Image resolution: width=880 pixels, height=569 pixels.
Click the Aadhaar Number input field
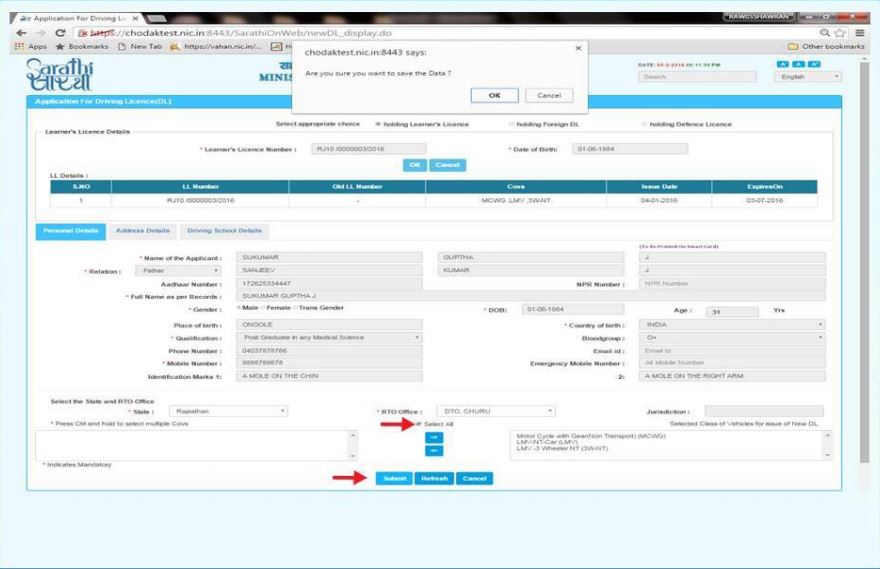click(x=329, y=284)
